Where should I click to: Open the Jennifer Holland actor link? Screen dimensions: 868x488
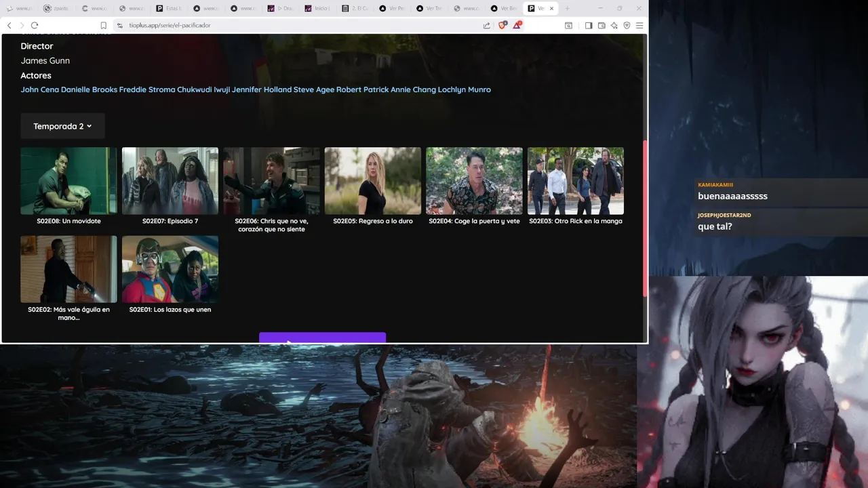pos(262,89)
